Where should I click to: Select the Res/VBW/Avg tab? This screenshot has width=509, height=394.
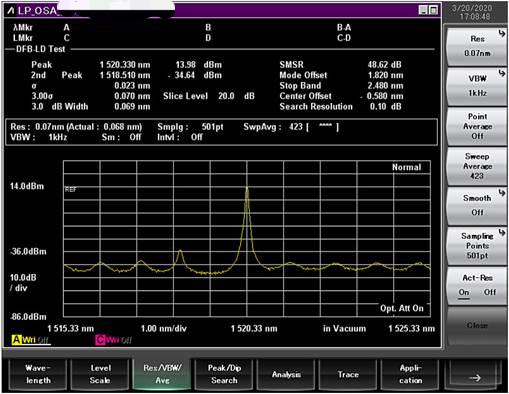(x=162, y=374)
